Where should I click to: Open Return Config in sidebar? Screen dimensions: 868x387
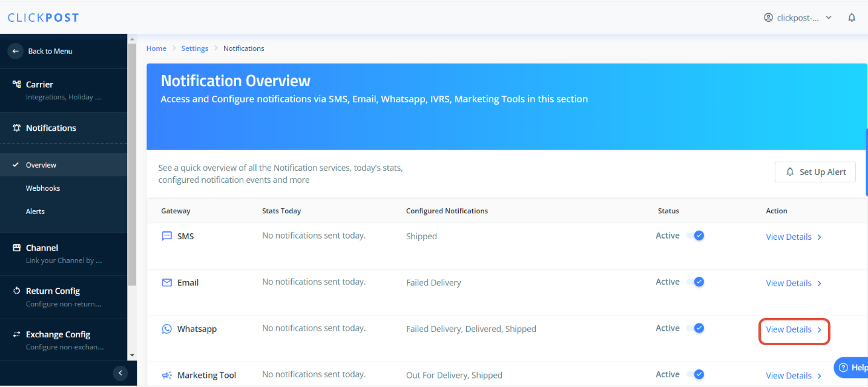click(x=64, y=297)
